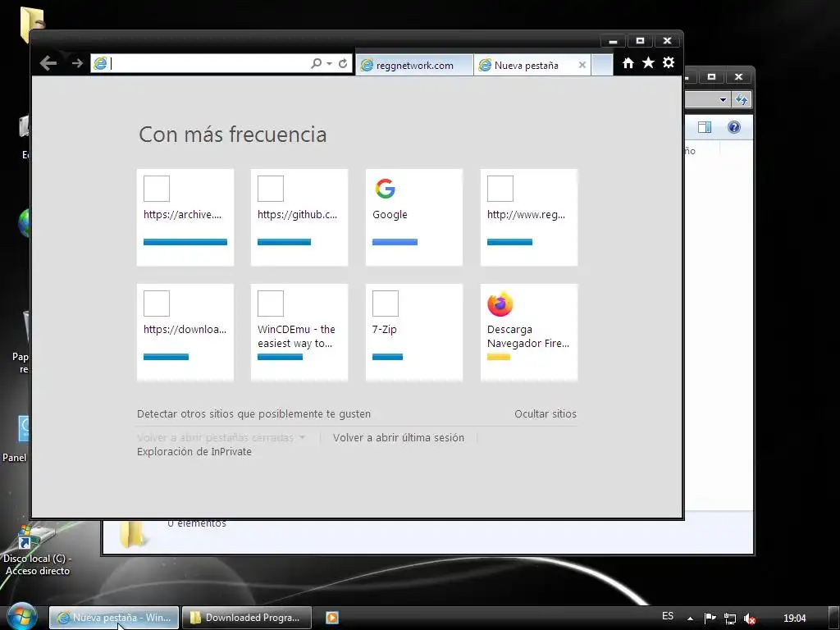Click Detectar otros sitios que posiblemente te gusten
Viewport: 840px width, 630px height.
pos(254,414)
